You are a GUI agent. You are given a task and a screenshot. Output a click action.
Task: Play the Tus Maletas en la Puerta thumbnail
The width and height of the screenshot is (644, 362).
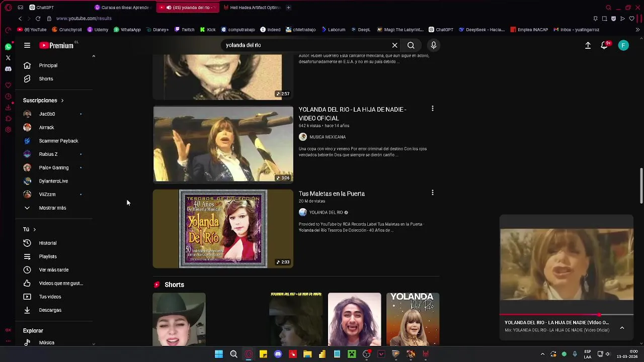[223, 229]
